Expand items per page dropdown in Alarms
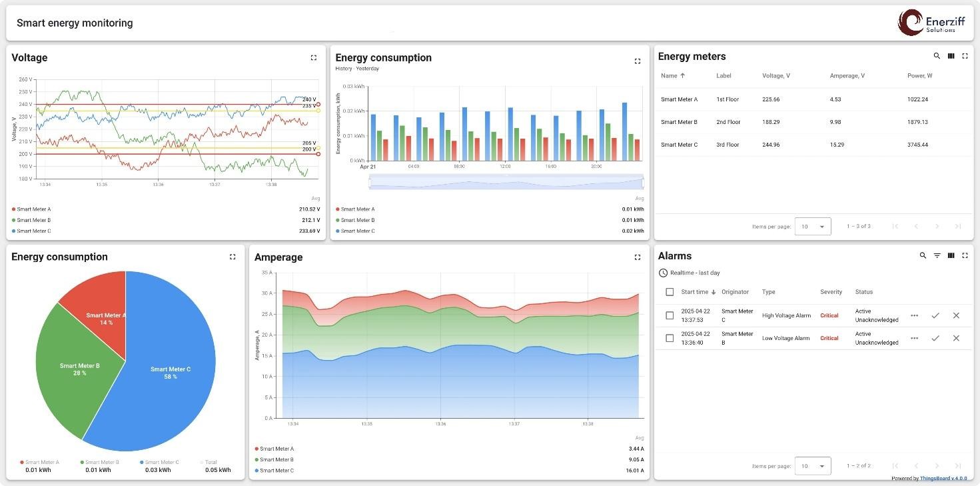 pyautogui.click(x=813, y=466)
